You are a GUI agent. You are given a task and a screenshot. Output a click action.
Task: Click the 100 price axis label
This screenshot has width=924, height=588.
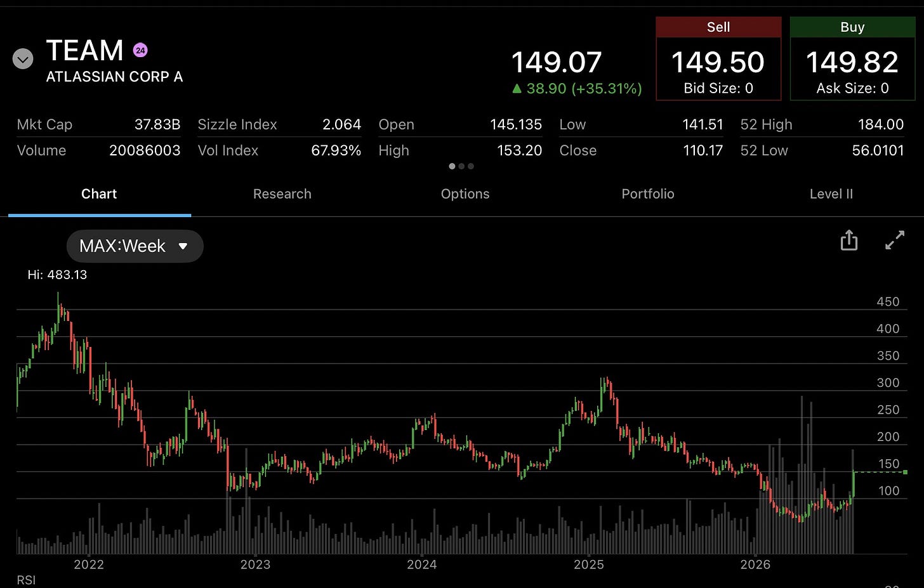[888, 491]
